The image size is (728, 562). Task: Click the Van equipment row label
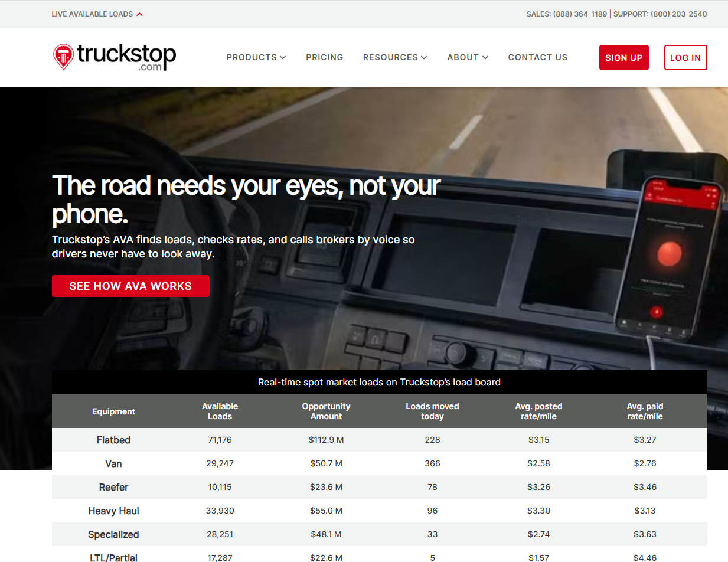pos(113,463)
